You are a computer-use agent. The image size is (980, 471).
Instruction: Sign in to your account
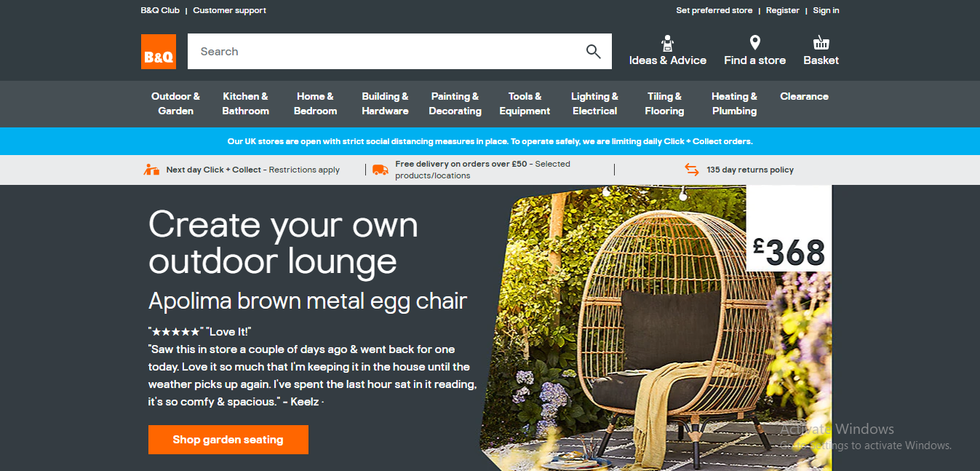point(826,10)
